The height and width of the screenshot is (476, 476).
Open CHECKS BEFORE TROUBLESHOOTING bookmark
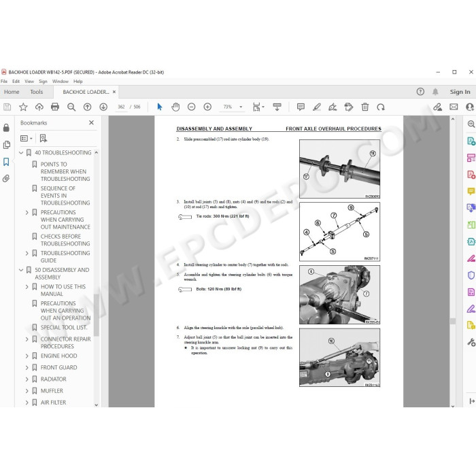pos(65,240)
